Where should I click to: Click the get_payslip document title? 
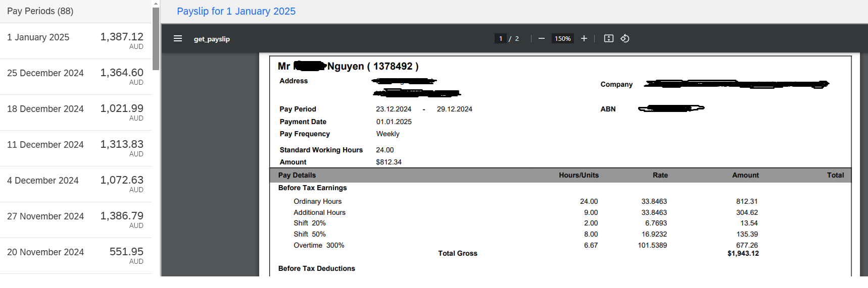[x=212, y=39]
